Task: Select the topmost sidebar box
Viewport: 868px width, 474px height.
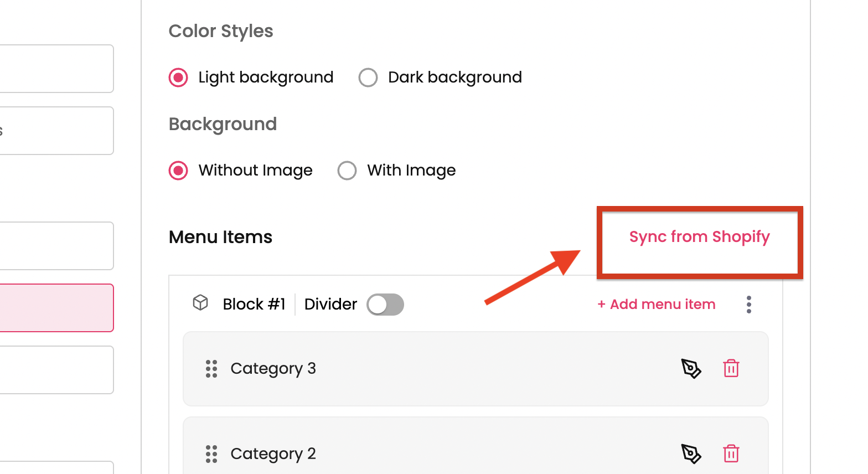Action: pyautogui.click(x=56, y=69)
